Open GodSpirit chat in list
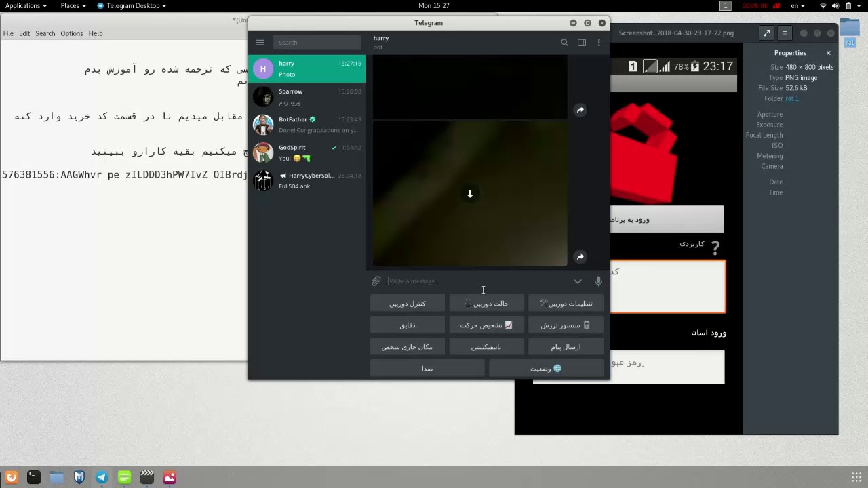868x488 pixels. pyautogui.click(x=307, y=152)
